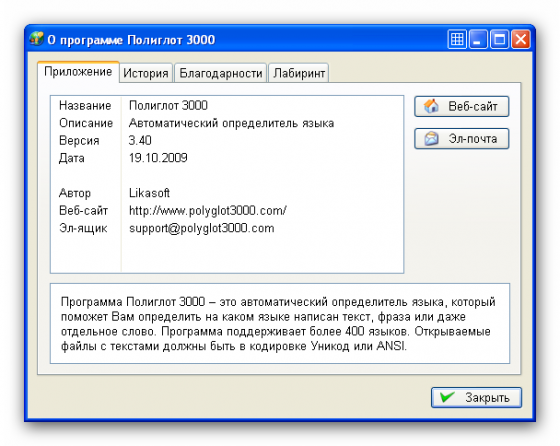Screen dimensions: 560x446
Task: Open the Благодарности tab
Action: 221,73
